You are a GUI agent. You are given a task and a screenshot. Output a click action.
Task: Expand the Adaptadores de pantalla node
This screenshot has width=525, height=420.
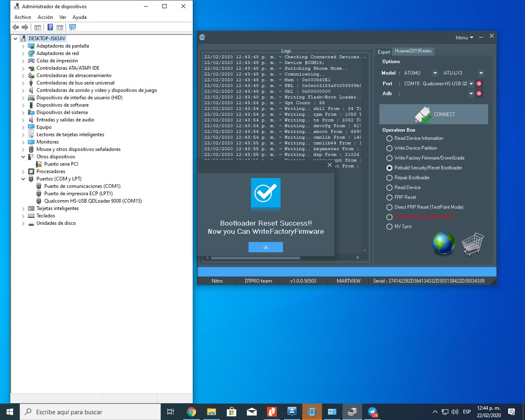point(23,46)
